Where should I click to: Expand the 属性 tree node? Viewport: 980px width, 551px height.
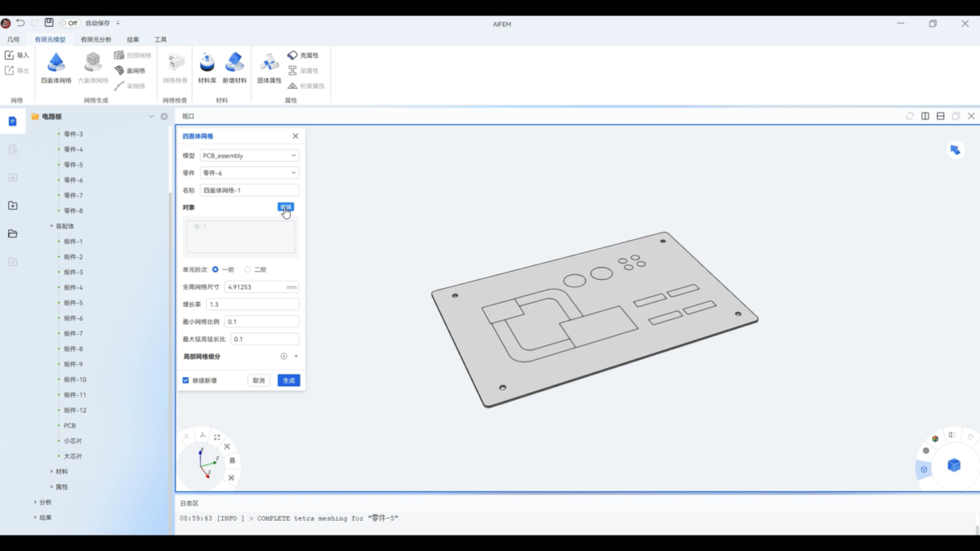[x=51, y=487]
